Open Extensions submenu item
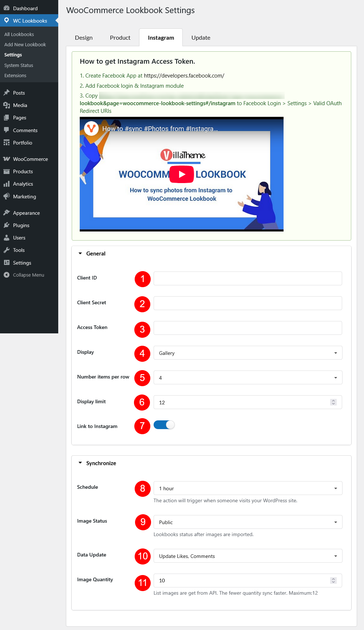 click(15, 75)
